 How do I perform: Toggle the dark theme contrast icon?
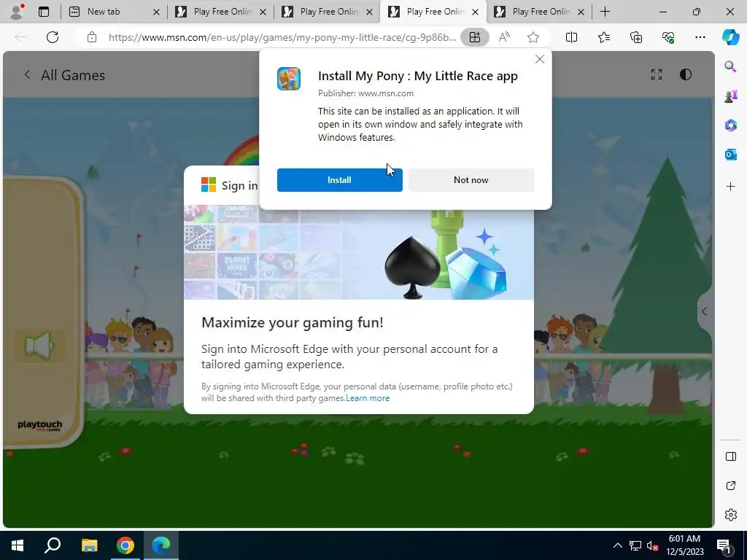[x=685, y=74]
